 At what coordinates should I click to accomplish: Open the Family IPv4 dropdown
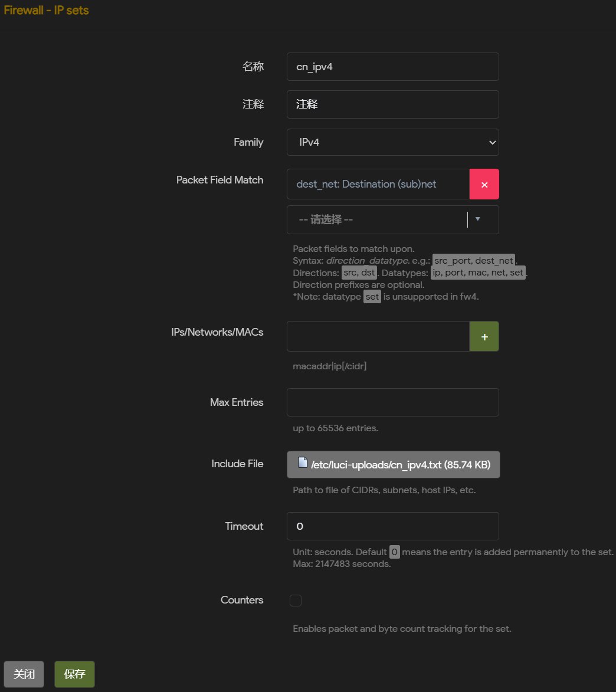click(x=392, y=142)
